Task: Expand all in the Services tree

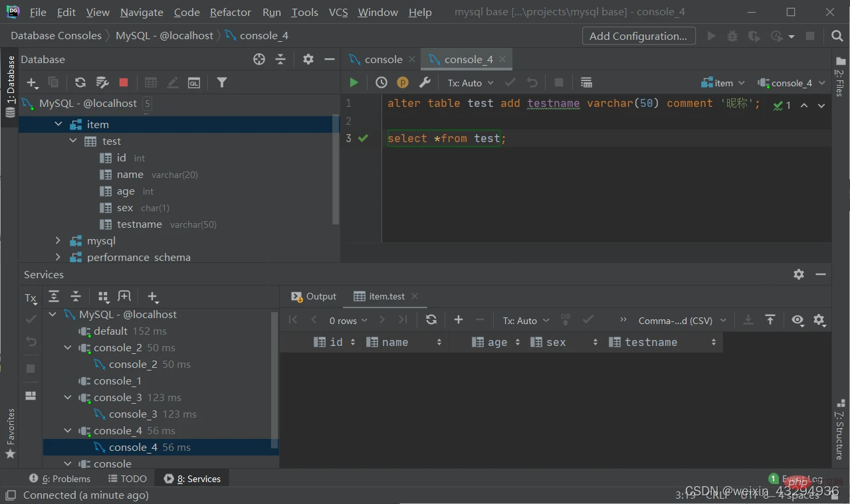Action: (x=54, y=297)
